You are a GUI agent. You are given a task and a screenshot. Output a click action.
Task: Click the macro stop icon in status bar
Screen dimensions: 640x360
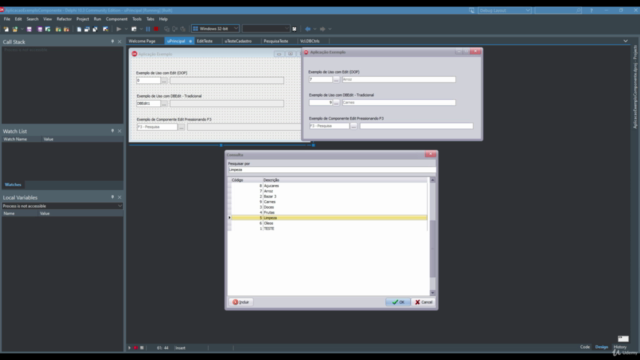[142, 348]
